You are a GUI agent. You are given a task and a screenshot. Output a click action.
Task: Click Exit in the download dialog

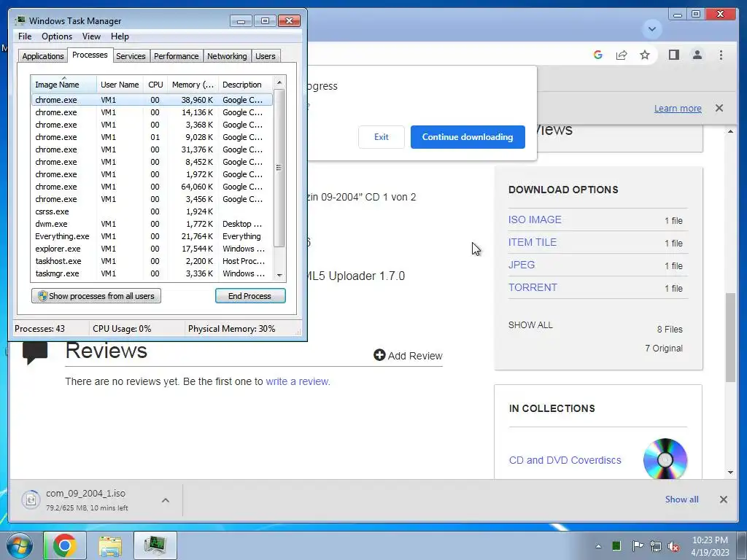[381, 137]
